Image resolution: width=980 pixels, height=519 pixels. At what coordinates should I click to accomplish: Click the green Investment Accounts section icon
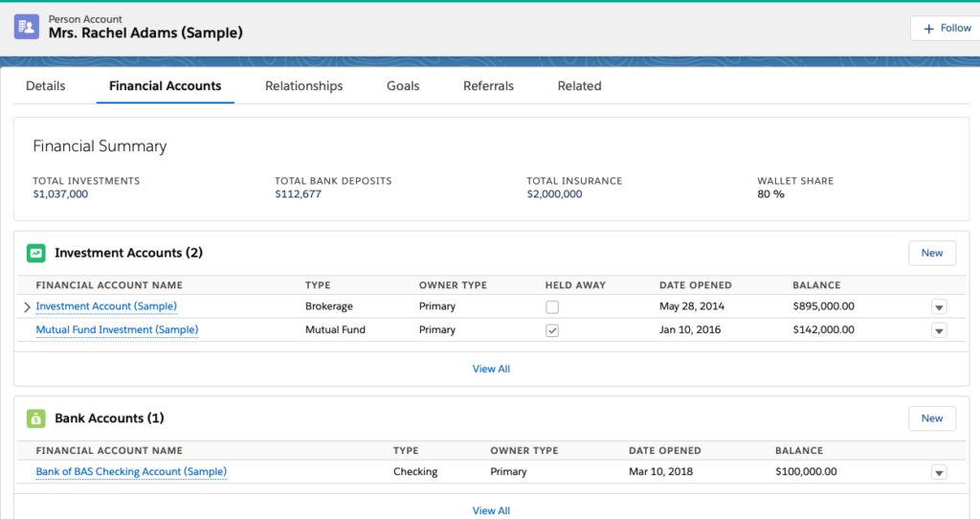(x=35, y=253)
